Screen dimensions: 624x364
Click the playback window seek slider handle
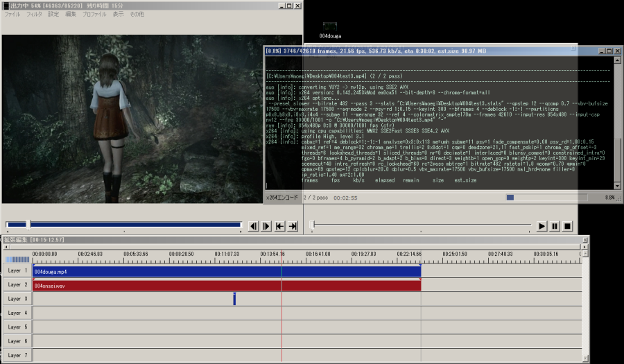313,225
